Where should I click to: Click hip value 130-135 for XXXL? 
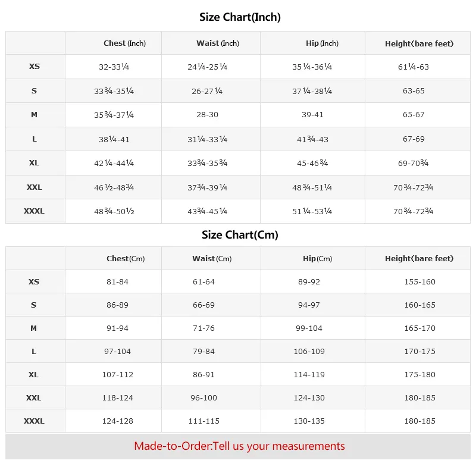click(309, 421)
